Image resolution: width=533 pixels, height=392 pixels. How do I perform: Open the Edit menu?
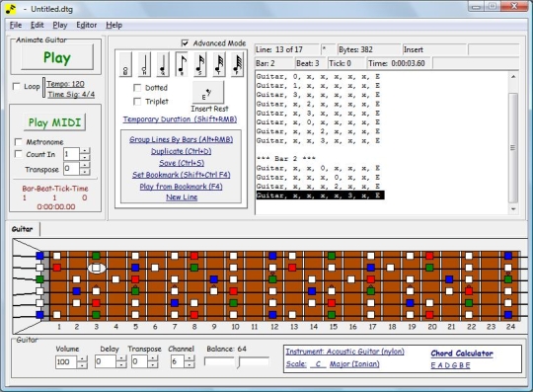pyautogui.click(x=38, y=25)
